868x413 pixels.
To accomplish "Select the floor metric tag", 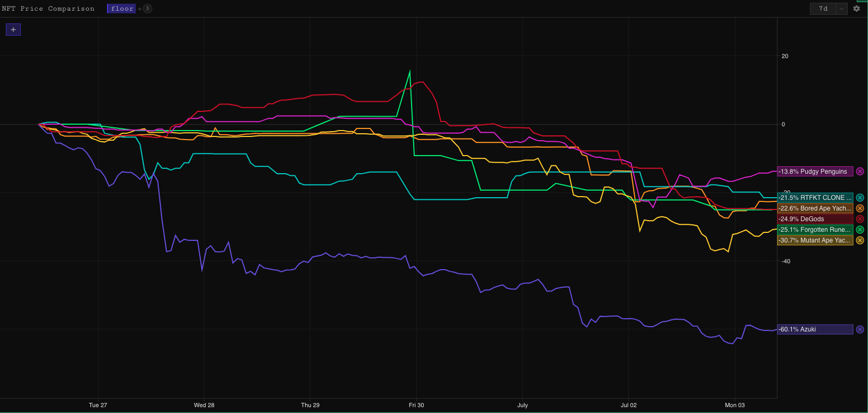I will click(x=122, y=9).
